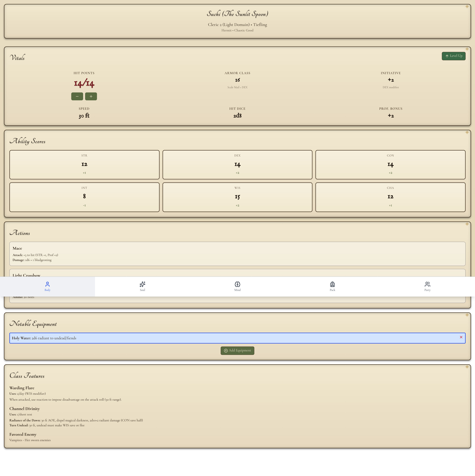
Task: Open the Mind tab brain icon
Action: pos(237,284)
